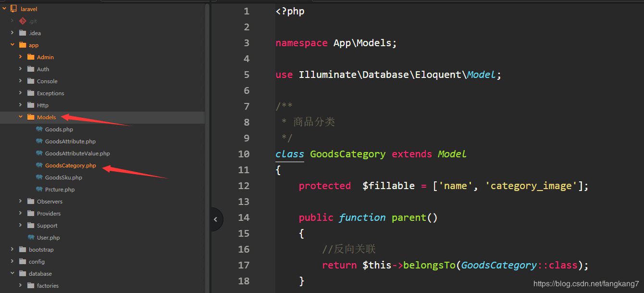Screen dimensions: 644x293
Task: Click the orange app folder icon
Action: tap(22, 45)
